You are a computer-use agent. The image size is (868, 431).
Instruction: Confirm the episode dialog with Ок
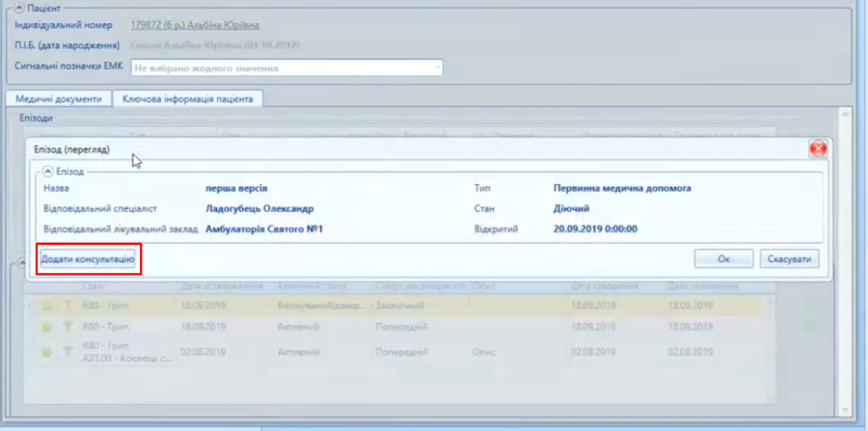(723, 258)
